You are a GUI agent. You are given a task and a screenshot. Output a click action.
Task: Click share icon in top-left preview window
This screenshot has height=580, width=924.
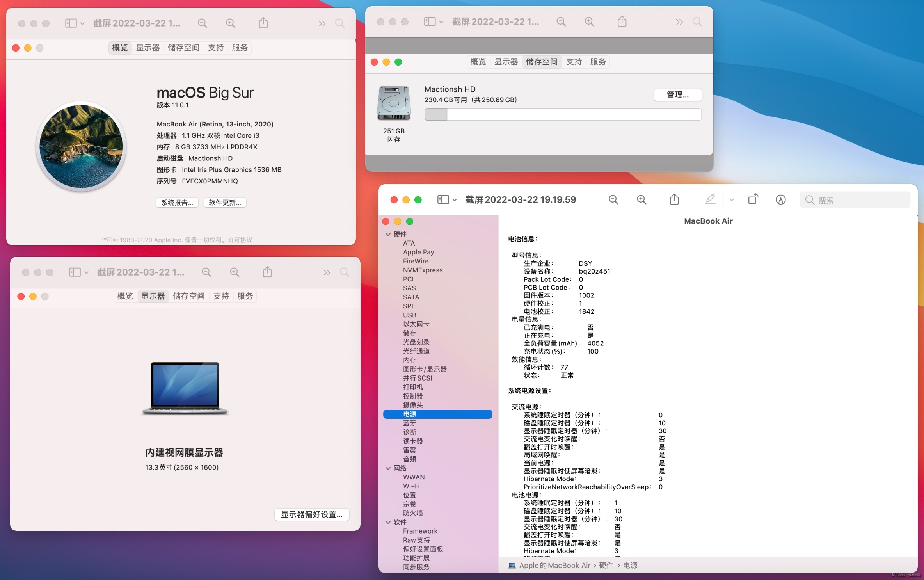[263, 23]
